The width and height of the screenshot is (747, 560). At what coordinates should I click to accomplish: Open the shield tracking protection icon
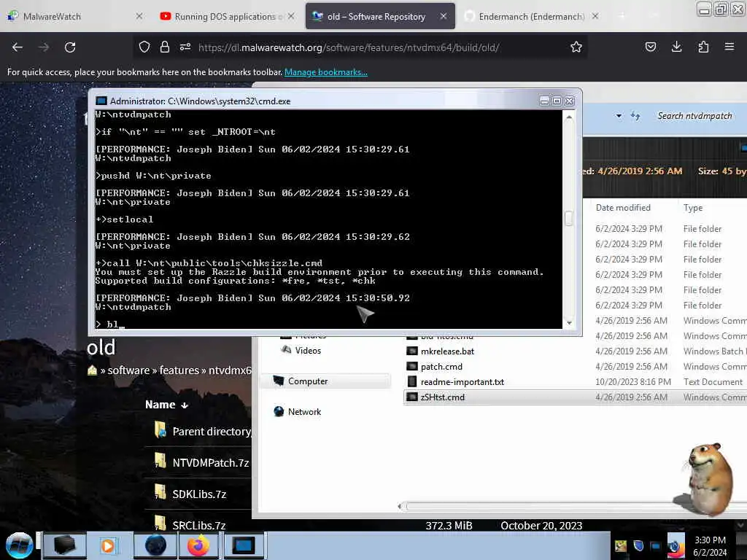(144, 47)
